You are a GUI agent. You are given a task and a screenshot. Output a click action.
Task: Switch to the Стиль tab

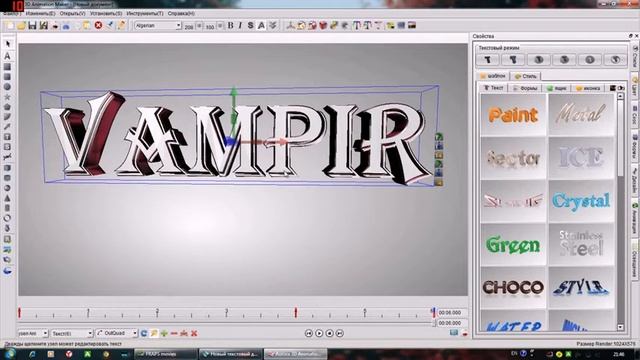pyautogui.click(x=526, y=76)
